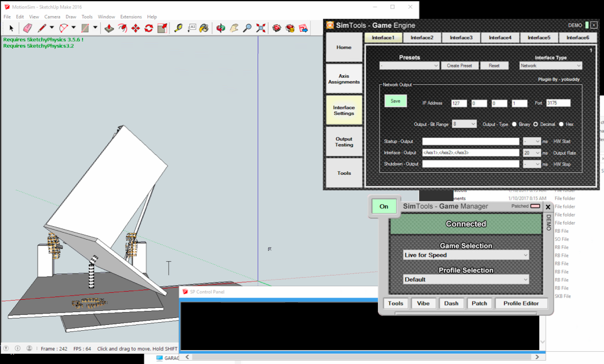Expand the Output Bit Range dropdown
Screen dimensions: 604x364
[x=464, y=124]
